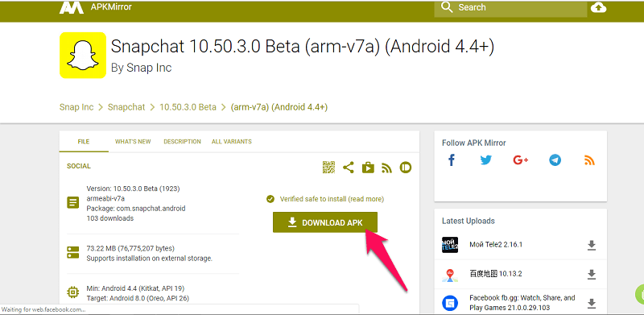Image resolution: width=644 pixels, height=315 pixels.
Task: Follow APK Mirror on Telegram icon
Action: tap(555, 160)
